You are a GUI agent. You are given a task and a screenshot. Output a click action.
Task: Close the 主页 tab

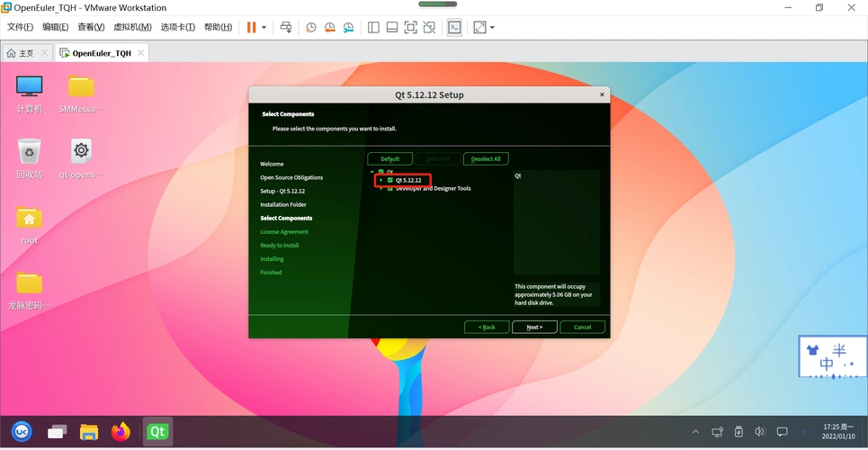tap(45, 53)
